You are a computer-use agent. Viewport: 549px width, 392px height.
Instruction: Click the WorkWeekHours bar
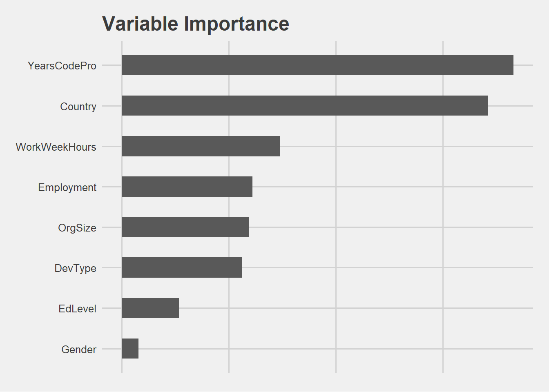[201, 146]
